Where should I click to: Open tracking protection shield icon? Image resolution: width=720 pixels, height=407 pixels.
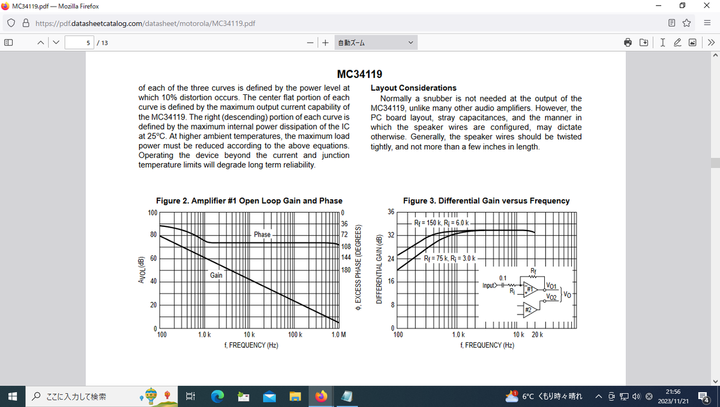[x=11, y=22]
